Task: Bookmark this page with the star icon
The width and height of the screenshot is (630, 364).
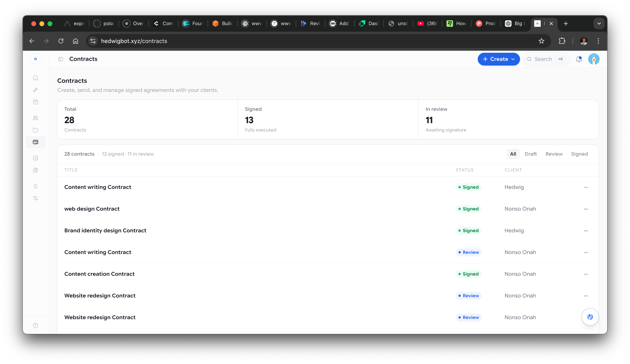Action: pos(542,41)
